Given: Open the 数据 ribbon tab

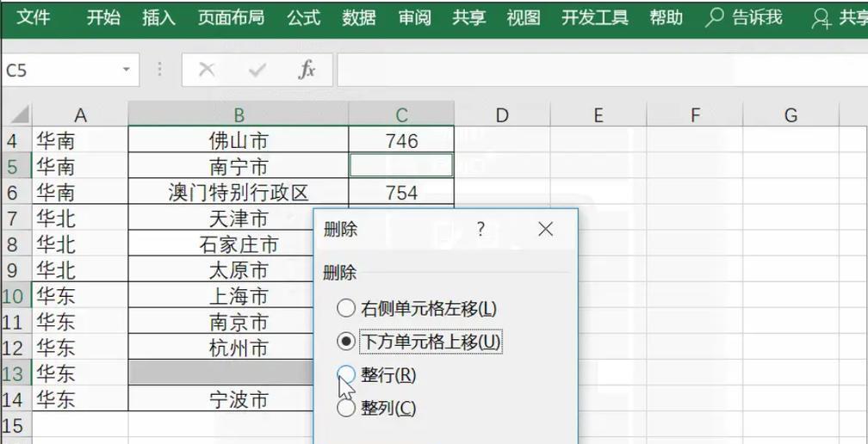Looking at the screenshot, I should [359, 18].
